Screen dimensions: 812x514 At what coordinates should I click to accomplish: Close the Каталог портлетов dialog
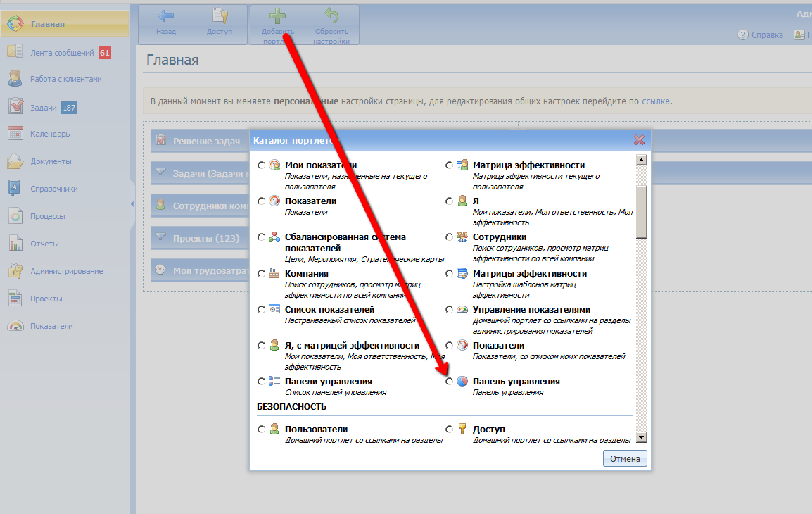(x=639, y=140)
